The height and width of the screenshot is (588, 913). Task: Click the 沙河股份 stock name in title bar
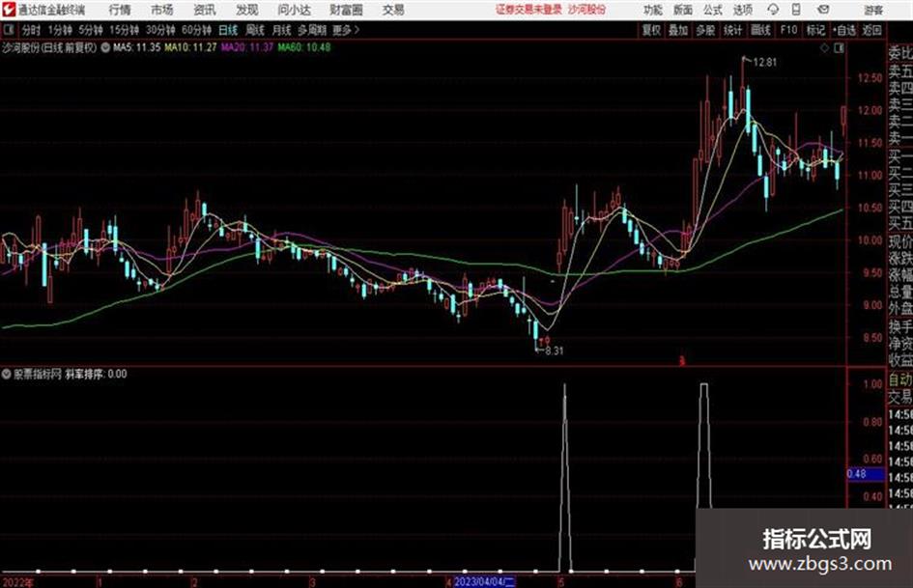(586, 10)
